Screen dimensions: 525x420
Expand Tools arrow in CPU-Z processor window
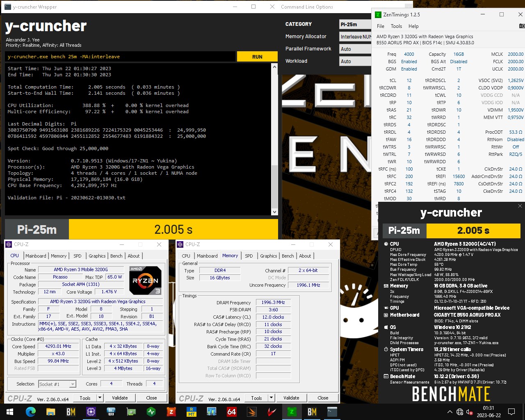point(100,398)
